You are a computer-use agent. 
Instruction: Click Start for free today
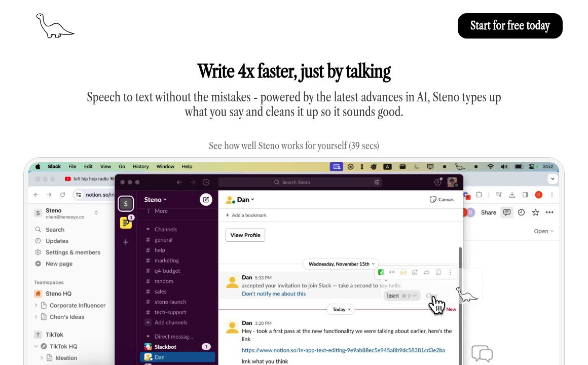tap(509, 26)
